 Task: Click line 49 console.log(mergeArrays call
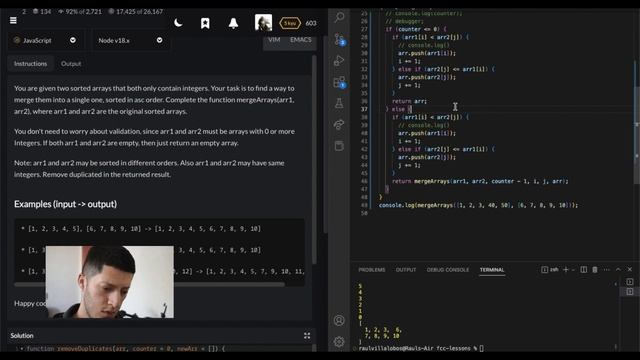tap(478, 205)
